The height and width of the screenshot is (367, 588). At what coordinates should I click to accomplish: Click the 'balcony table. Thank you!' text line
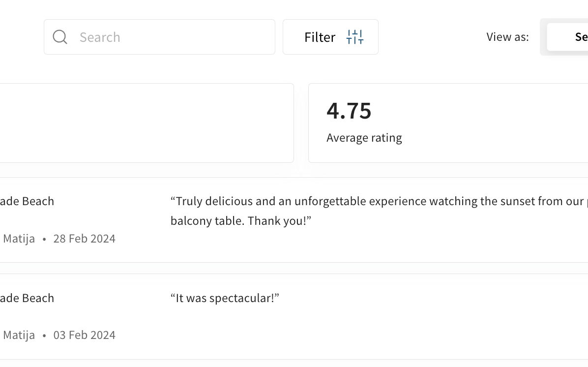pyautogui.click(x=241, y=221)
